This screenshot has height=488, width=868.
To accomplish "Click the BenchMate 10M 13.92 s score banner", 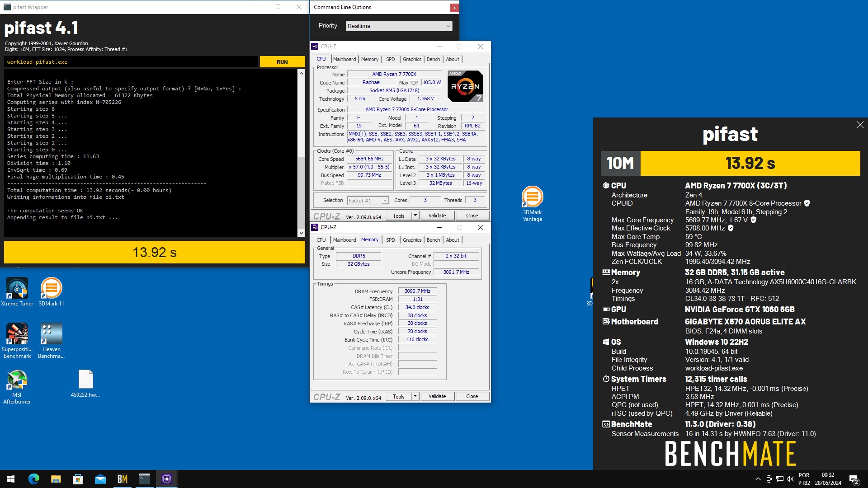I will [730, 163].
